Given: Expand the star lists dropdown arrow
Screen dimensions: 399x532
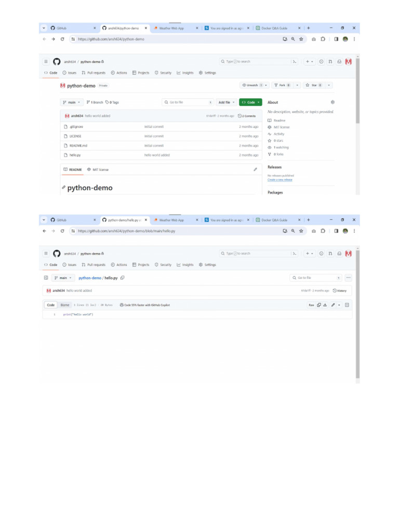Looking at the screenshot, I should tap(329, 85).
